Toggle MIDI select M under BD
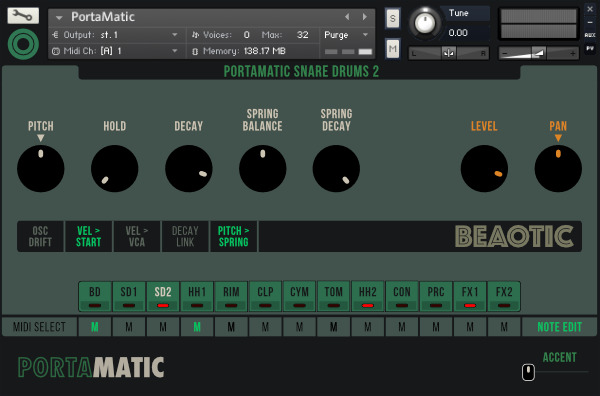Viewport: 600px width, 396px height. [95, 327]
